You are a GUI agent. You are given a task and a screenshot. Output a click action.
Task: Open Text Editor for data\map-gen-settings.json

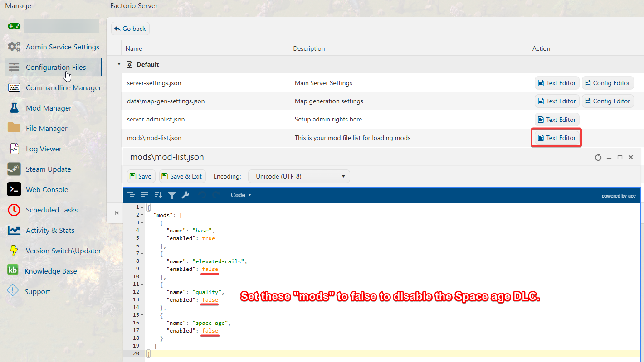tap(557, 101)
